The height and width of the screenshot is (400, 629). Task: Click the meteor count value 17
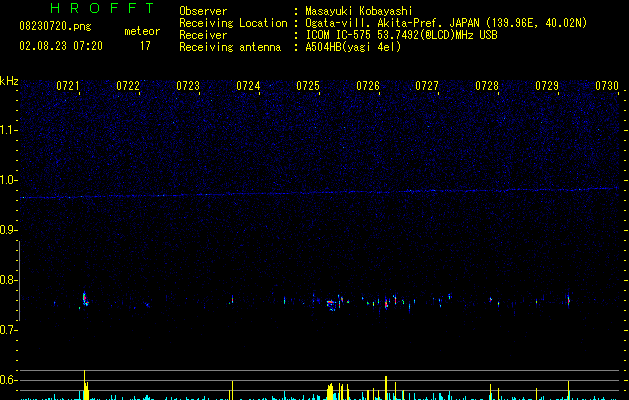click(145, 46)
